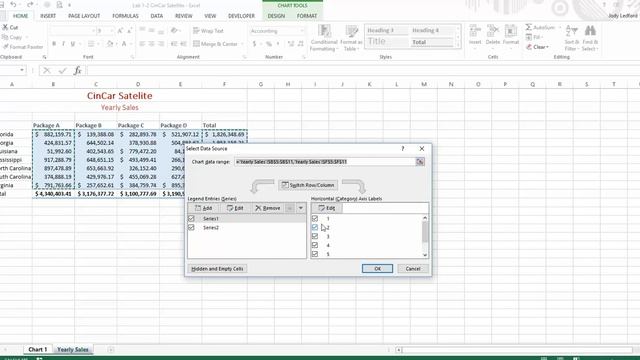Click the Increase Font Size icon
The image size is (640, 360).
[x=120, y=31]
